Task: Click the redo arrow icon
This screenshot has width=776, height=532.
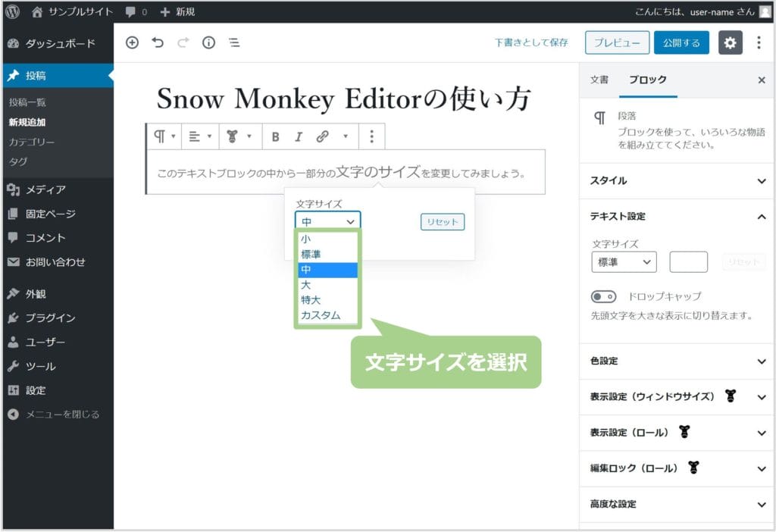Action: coord(183,42)
